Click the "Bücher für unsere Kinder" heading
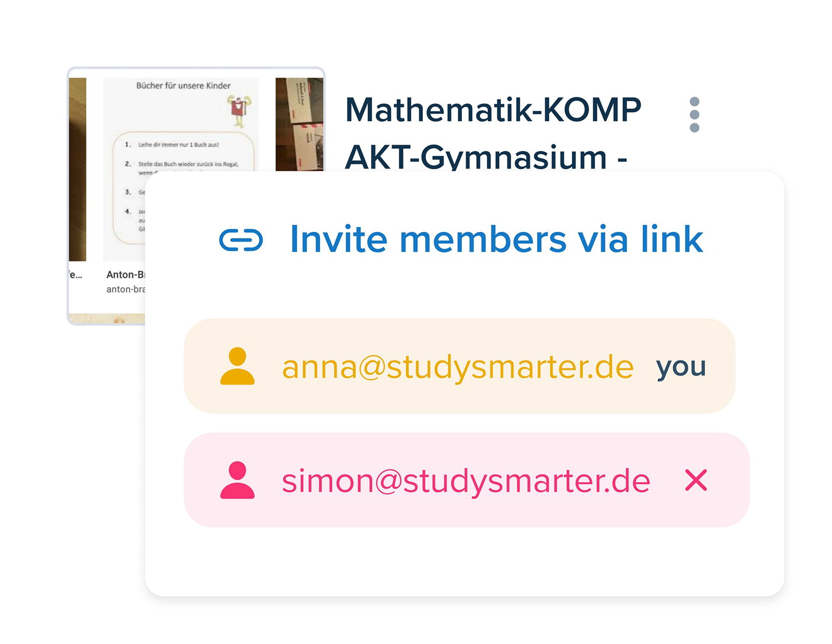832x644 pixels. click(x=183, y=86)
